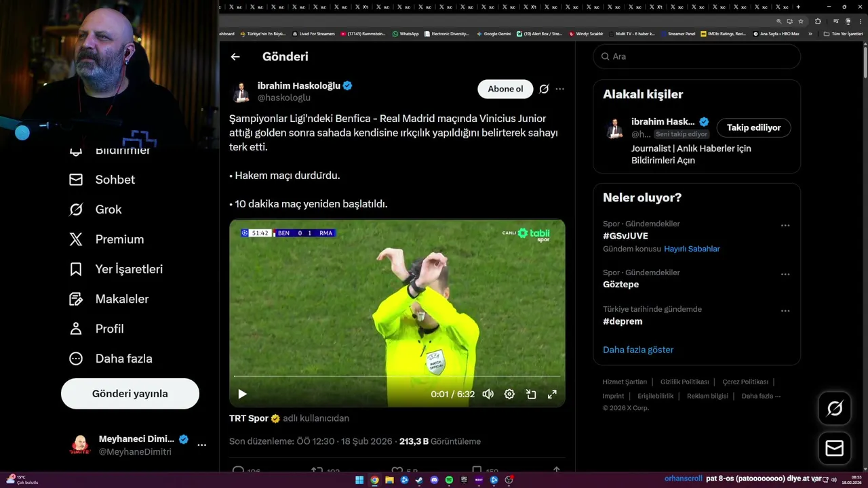868x488 pixels.
Task: Open account menu dots beside Meyhaneci Dimitri
Action: [x=201, y=445]
